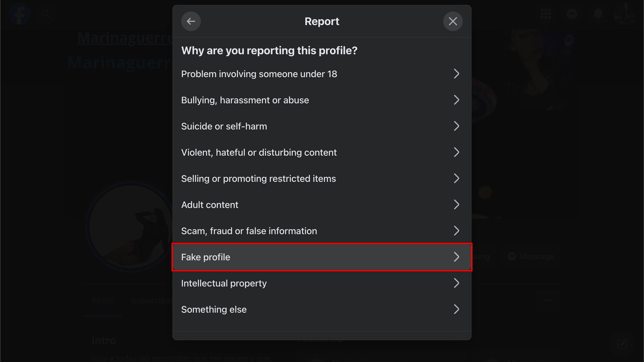Choose Scam, fraud or false information
The height and width of the screenshot is (362, 644).
point(249,231)
